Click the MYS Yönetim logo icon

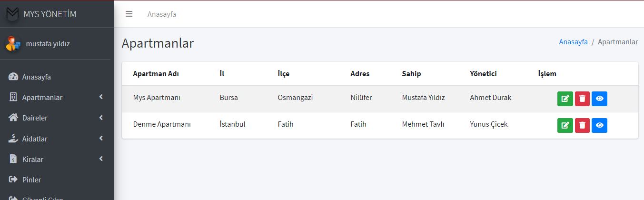coord(13,14)
